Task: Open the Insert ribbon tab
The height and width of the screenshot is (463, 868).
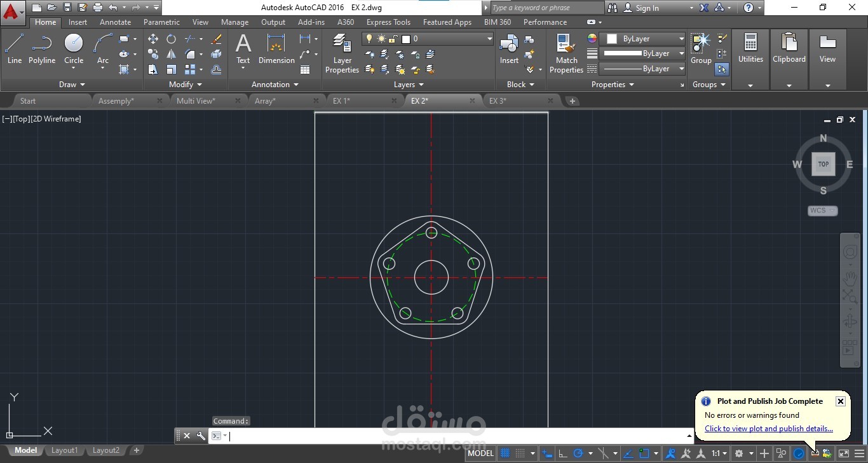Action: (x=78, y=22)
